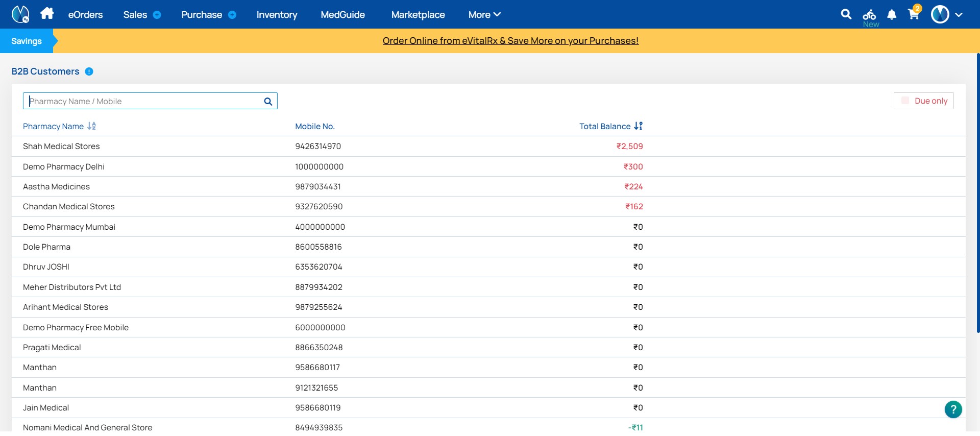The height and width of the screenshot is (436, 980).
Task: Focus the Pharmacy Name / Mobile search field
Action: click(150, 101)
